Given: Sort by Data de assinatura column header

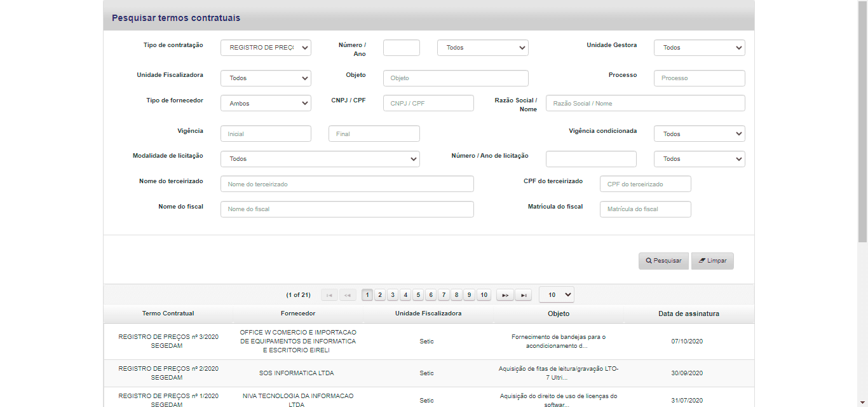Looking at the screenshot, I should (x=689, y=314).
